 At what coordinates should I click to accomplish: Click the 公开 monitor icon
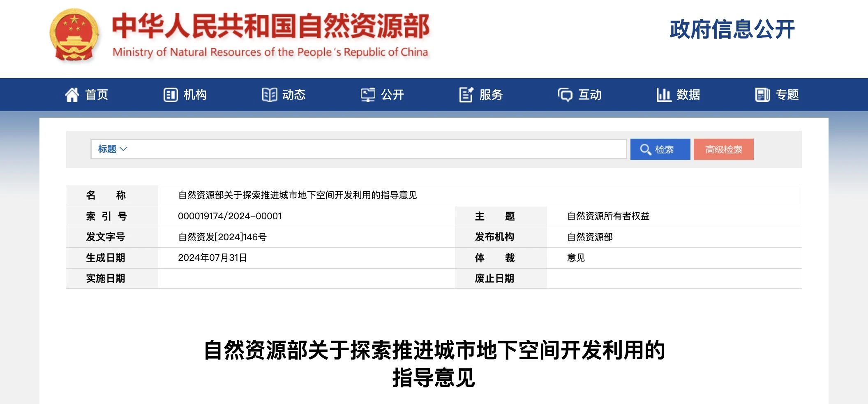tap(368, 95)
